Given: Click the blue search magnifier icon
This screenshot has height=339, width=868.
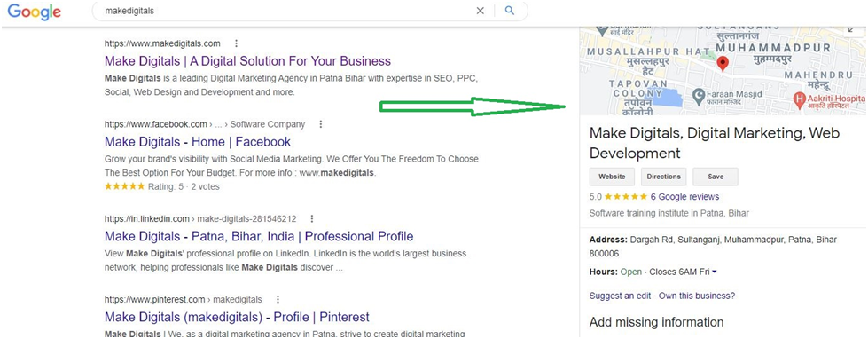Looking at the screenshot, I should point(510,11).
